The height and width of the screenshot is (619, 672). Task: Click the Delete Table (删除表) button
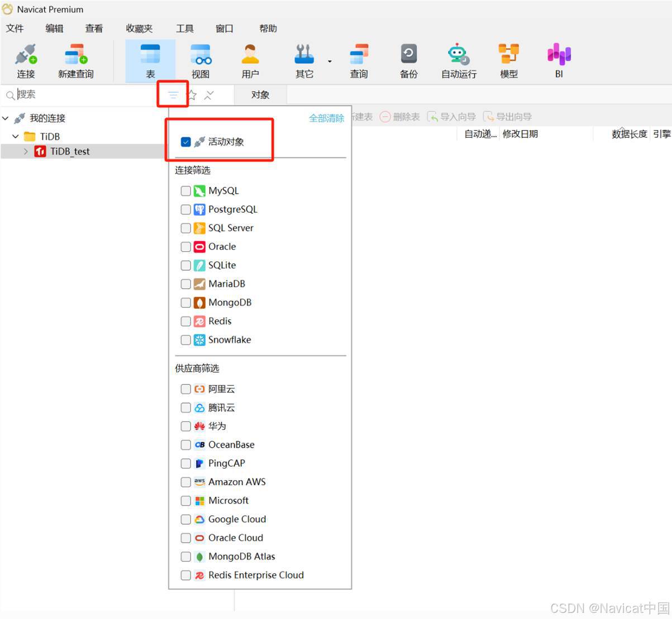point(400,117)
